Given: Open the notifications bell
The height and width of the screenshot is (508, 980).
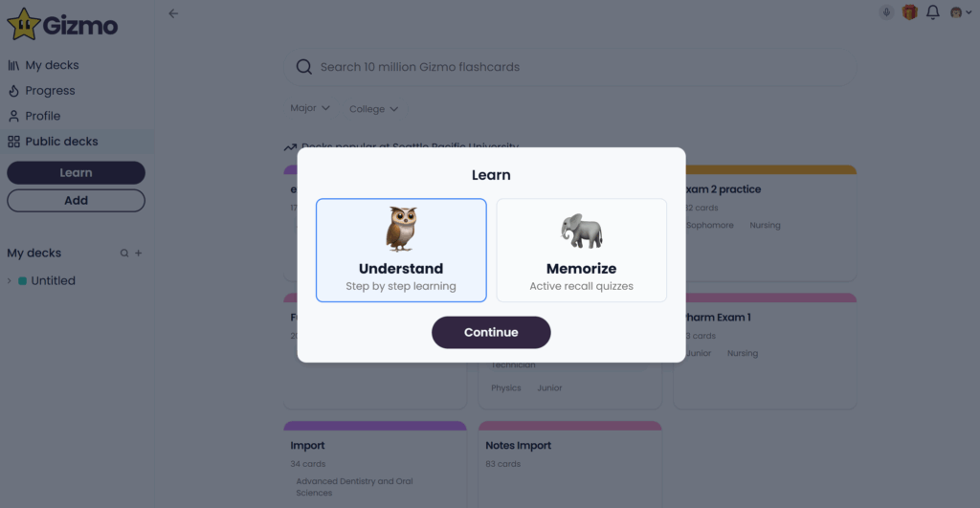Looking at the screenshot, I should pyautogui.click(x=932, y=12).
